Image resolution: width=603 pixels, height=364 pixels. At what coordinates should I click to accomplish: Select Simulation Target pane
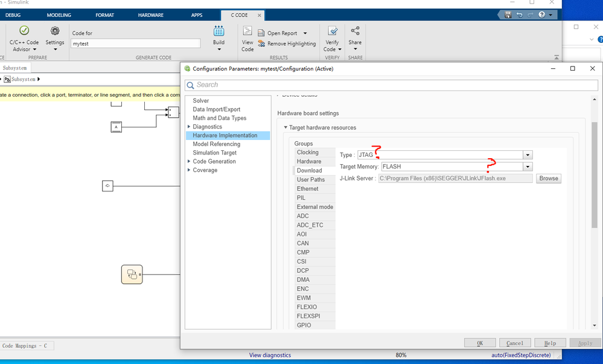(215, 153)
